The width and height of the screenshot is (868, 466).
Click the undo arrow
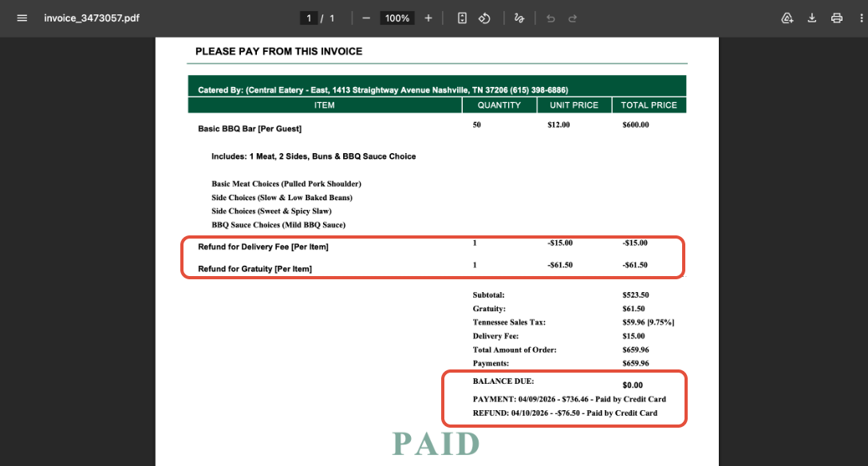(x=550, y=18)
